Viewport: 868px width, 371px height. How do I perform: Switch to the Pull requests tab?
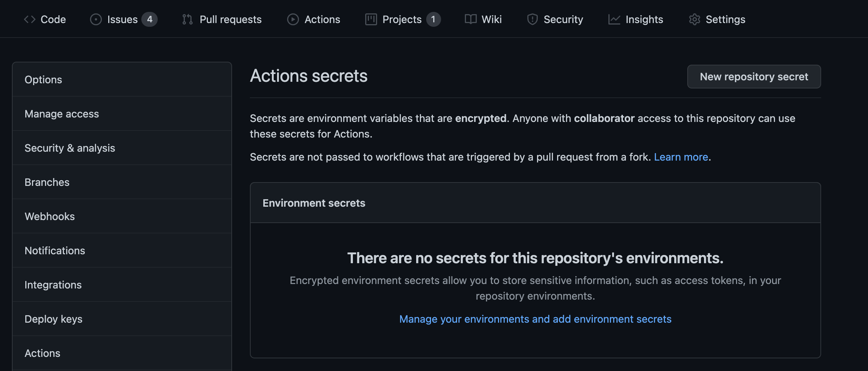tap(231, 19)
